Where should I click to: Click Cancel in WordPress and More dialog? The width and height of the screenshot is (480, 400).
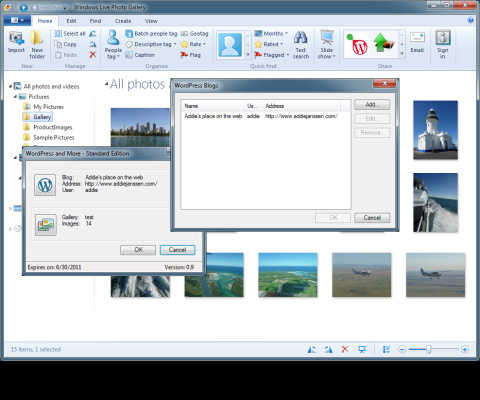[x=177, y=250]
